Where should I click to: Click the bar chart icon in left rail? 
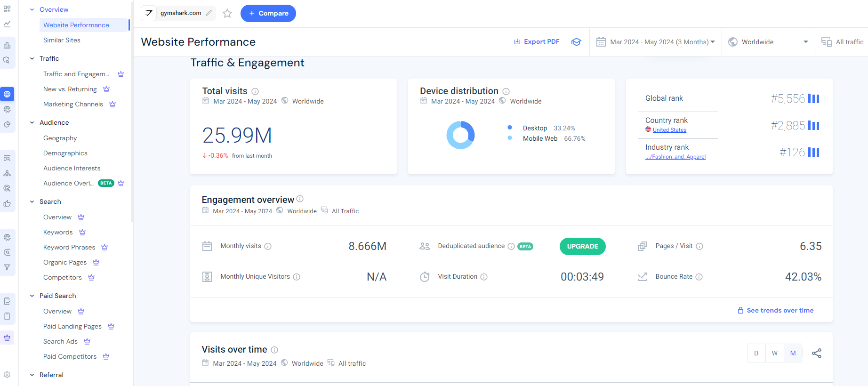pyautogui.click(x=7, y=45)
